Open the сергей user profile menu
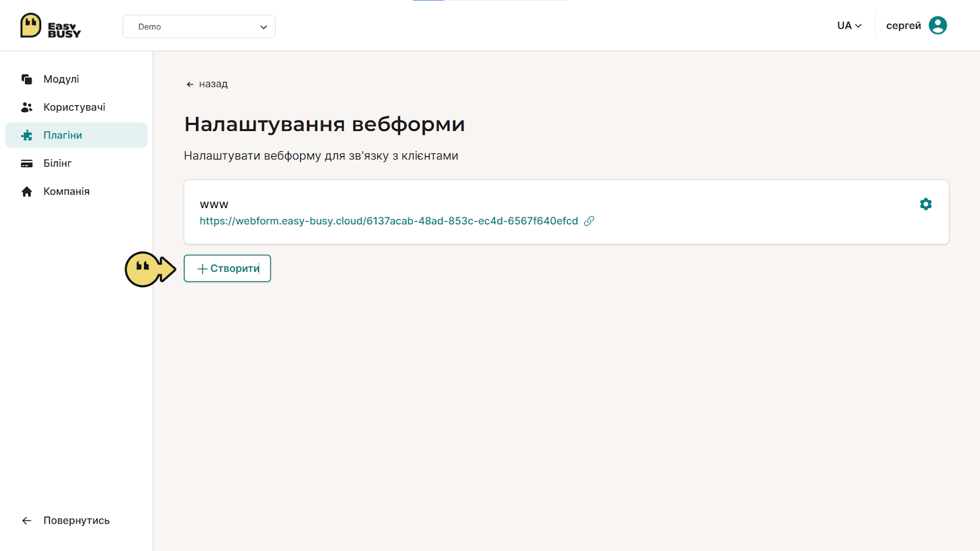This screenshot has width=980, height=551. [x=916, y=26]
